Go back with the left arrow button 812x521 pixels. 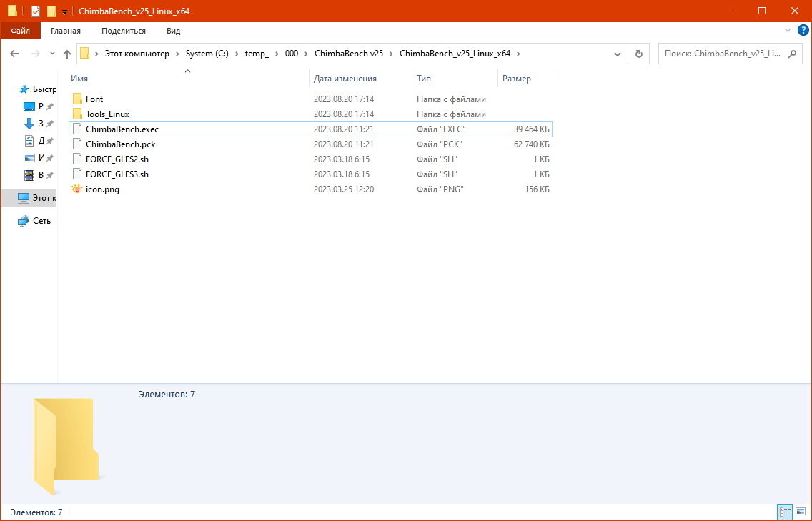(14, 54)
